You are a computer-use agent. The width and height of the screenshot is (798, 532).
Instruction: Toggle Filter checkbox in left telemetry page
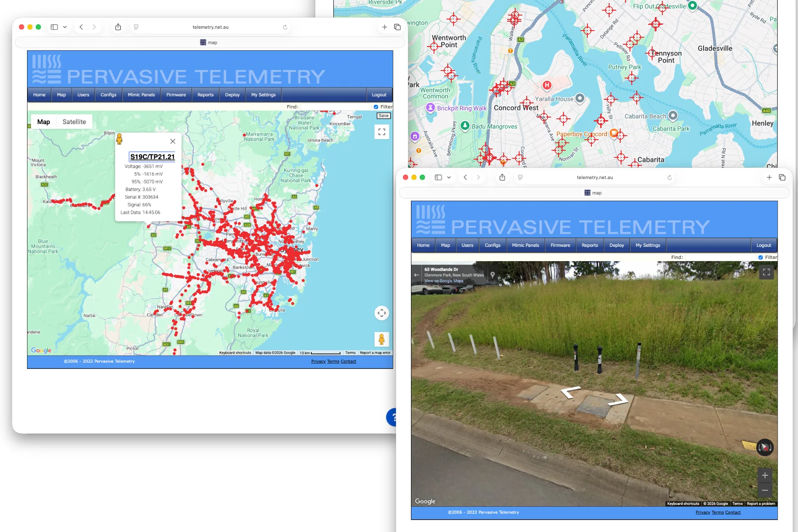[376, 107]
